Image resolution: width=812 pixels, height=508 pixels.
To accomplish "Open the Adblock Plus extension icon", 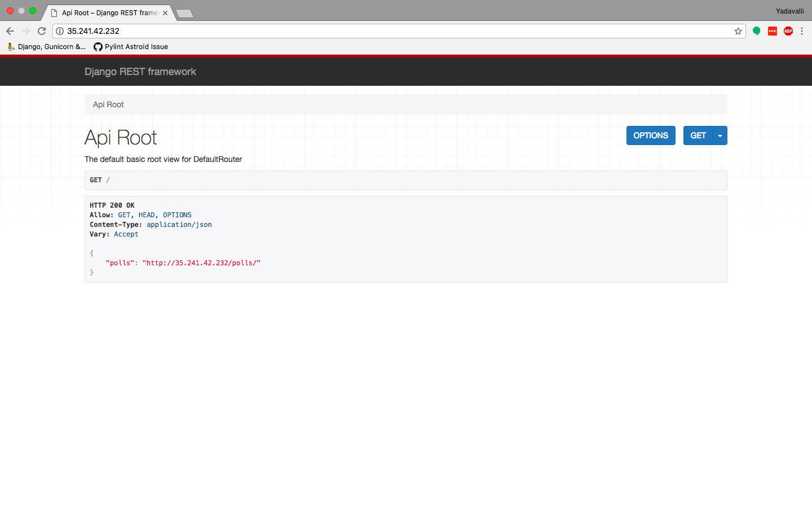I will 788,31.
